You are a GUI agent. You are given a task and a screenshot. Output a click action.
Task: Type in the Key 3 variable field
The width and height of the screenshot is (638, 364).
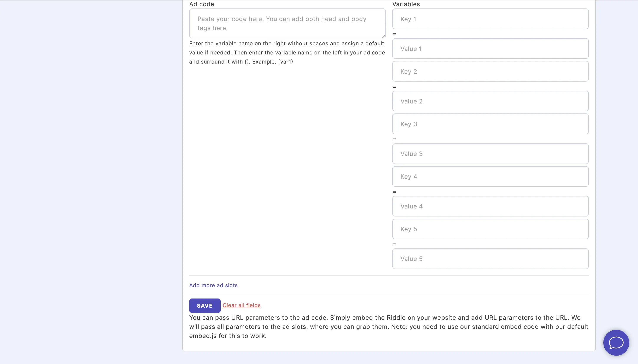coord(490,124)
